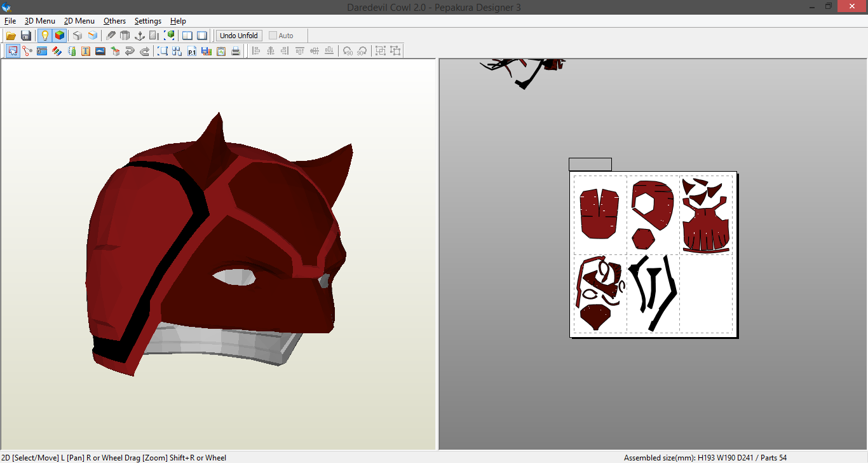Click the framed green cube icon
The width and height of the screenshot is (868, 463).
169,36
